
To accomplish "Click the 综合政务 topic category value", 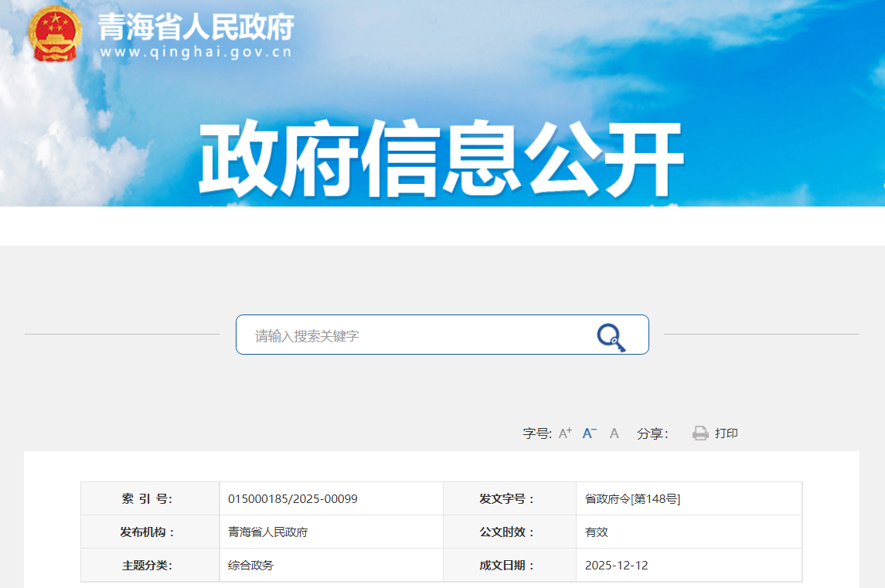I will pyautogui.click(x=250, y=566).
